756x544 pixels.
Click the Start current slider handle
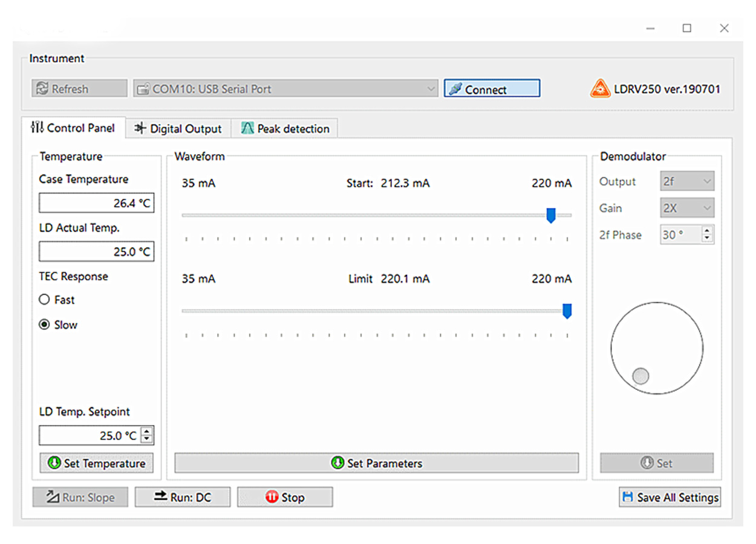click(x=550, y=215)
